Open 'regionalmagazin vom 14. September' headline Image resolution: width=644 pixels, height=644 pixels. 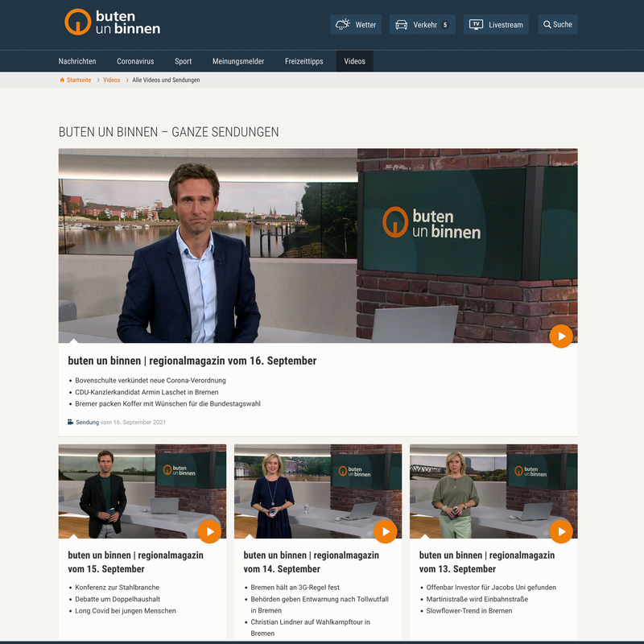(312, 562)
